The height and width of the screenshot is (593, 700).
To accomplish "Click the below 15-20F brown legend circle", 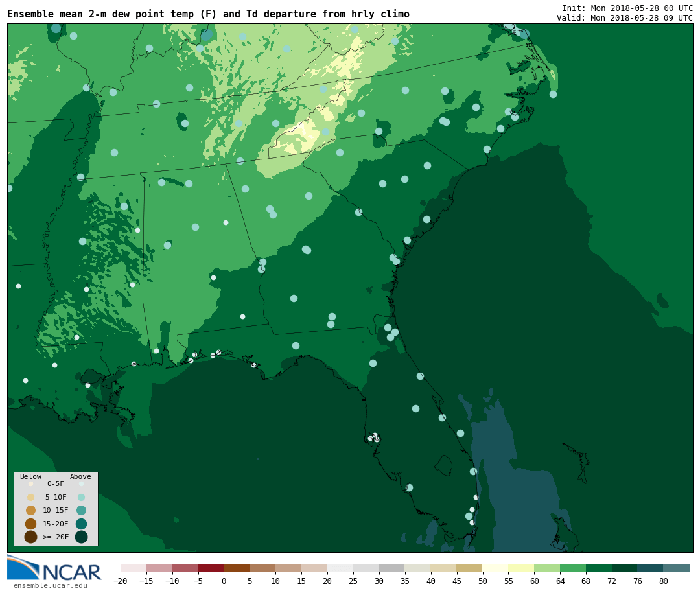I will (31, 524).
